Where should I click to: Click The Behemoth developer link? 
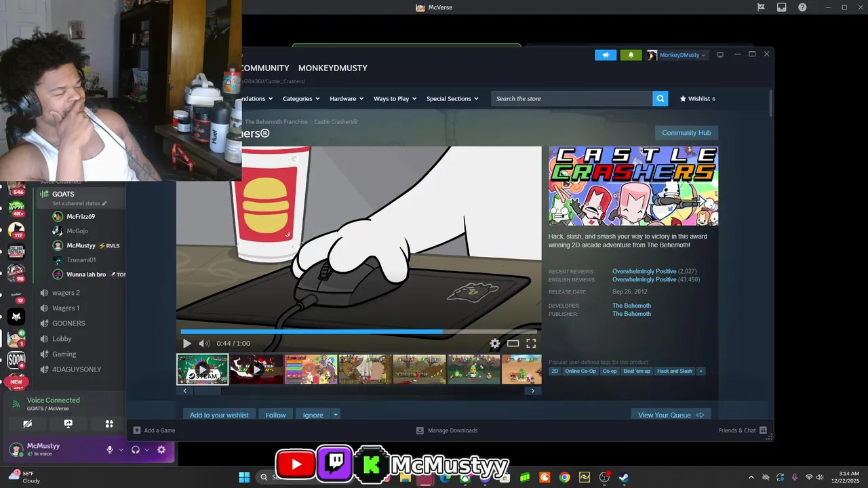(x=631, y=306)
